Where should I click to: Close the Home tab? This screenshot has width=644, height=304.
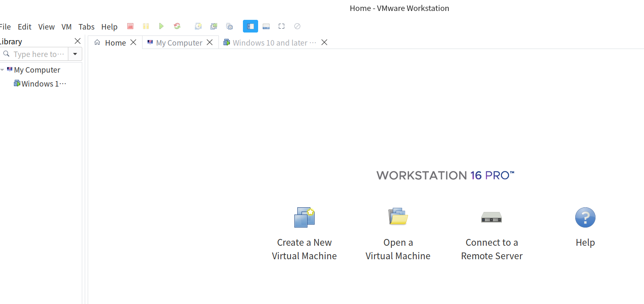coord(133,42)
